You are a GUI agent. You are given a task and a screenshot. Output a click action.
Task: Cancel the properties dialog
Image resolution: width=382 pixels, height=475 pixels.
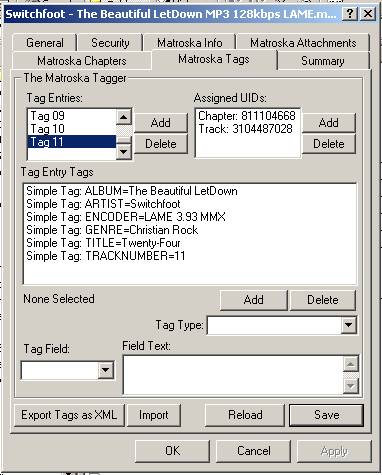tap(254, 451)
